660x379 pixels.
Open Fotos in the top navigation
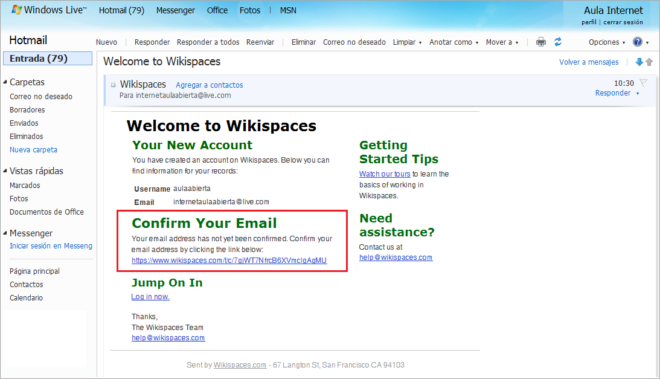coord(250,10)
